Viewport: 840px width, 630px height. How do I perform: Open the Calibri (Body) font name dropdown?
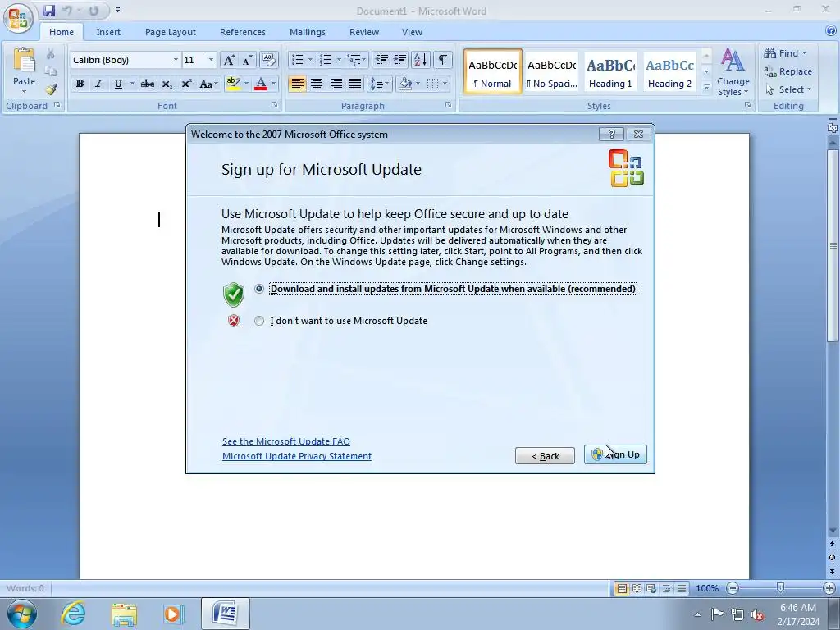point(176,59)
